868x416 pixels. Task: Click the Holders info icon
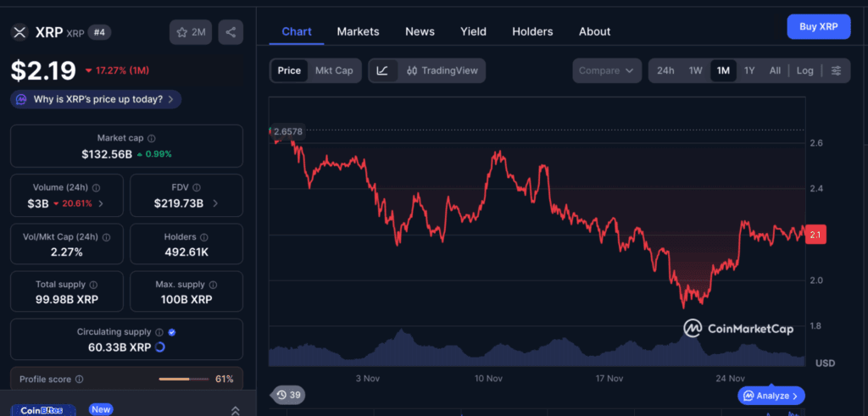point(204,237)
